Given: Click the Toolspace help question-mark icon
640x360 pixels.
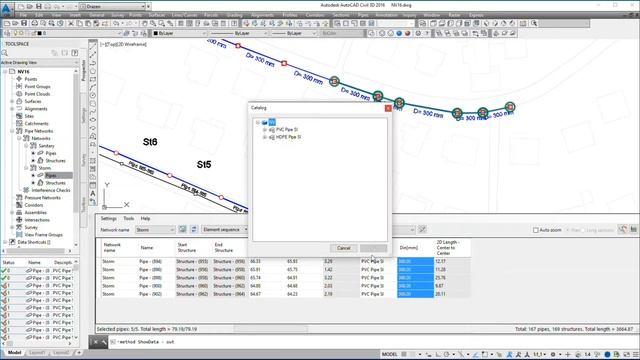Looking at the screenshot, I should [x=75, y=53].
